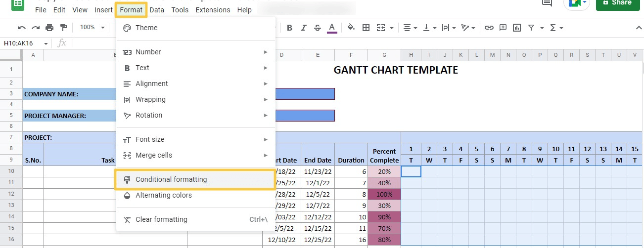Open text wrapping dropdown in toolbar

(x=449, y=28)
